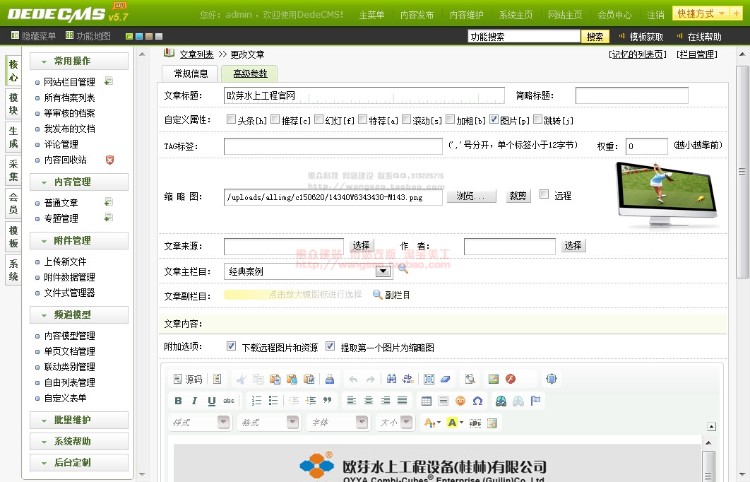Screen dimensions: 750x482
Task: Uncheck the 图片[p] attribute box
Action: (494, 119)
